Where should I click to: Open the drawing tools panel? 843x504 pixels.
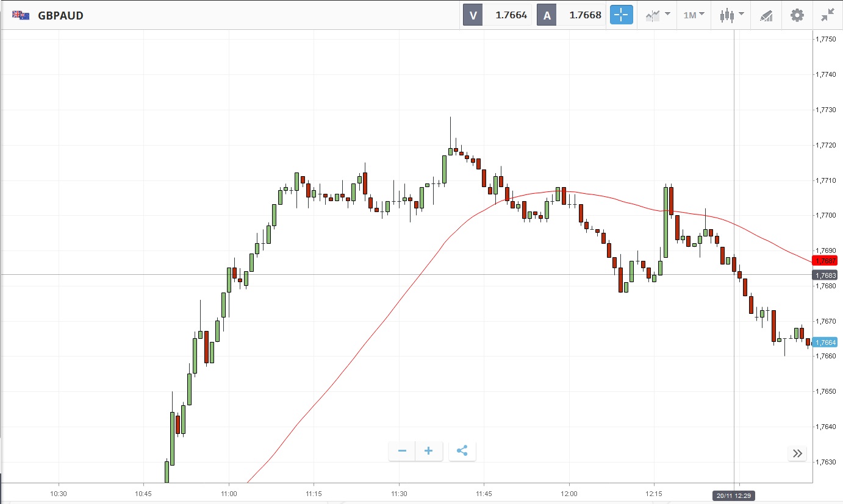pos(766,15)
